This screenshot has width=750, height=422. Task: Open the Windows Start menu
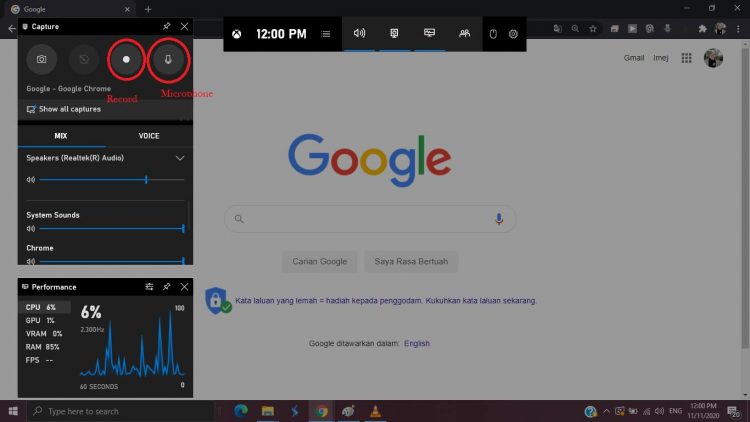[x=13, y=411]
